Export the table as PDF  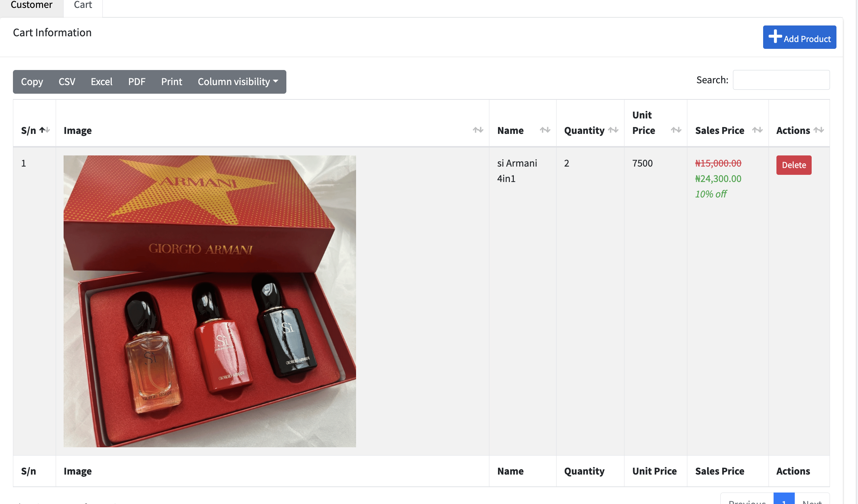pyautogui.click(x=137, y=82)
